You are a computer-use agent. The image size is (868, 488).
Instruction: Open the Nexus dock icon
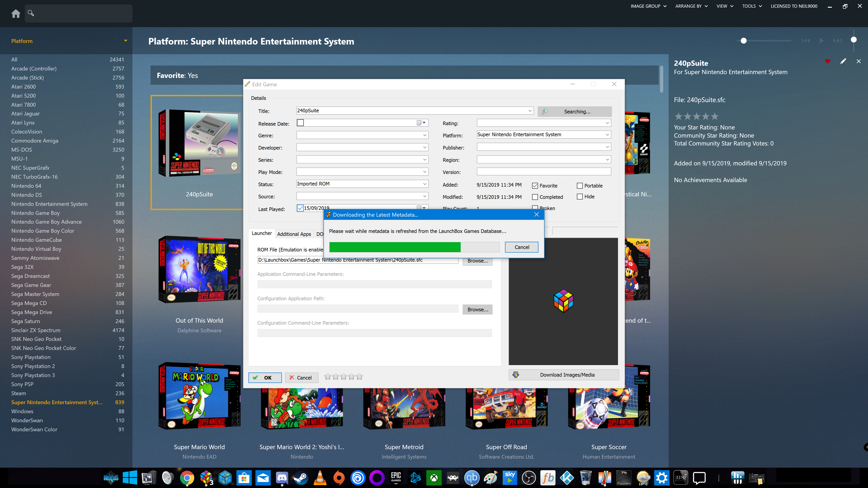point(111,478)
